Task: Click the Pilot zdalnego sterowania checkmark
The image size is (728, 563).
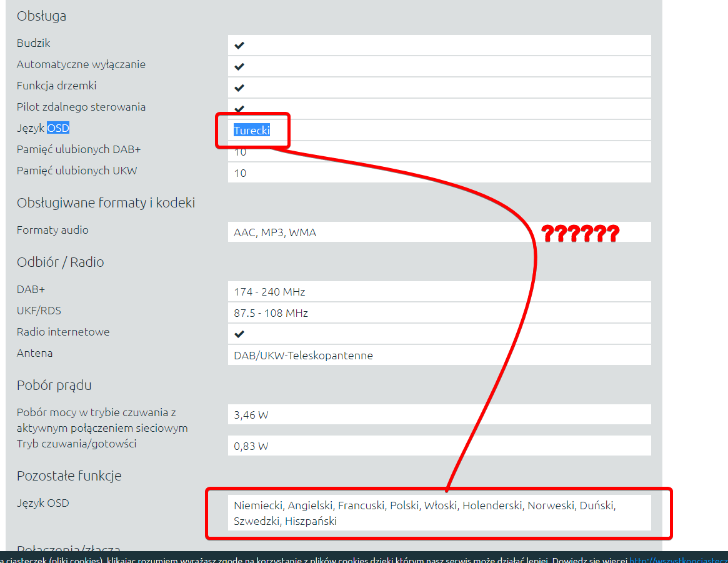Action: point(239,108)
